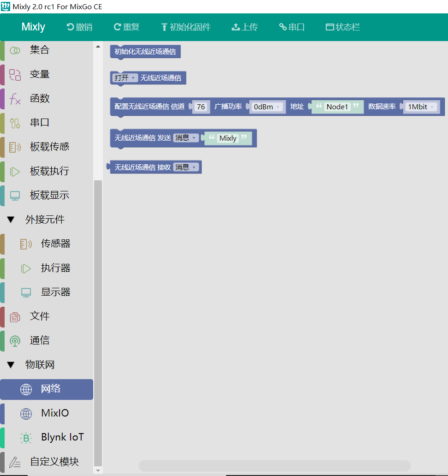
Task: Click the globe icon next to MixIO
Action: coord(26,414)
